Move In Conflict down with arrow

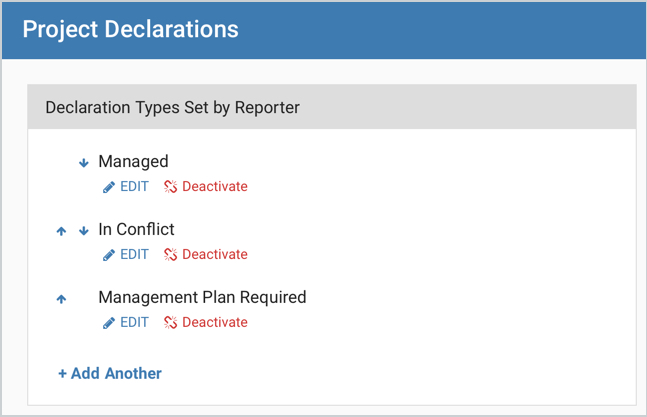tap(84, 231)
